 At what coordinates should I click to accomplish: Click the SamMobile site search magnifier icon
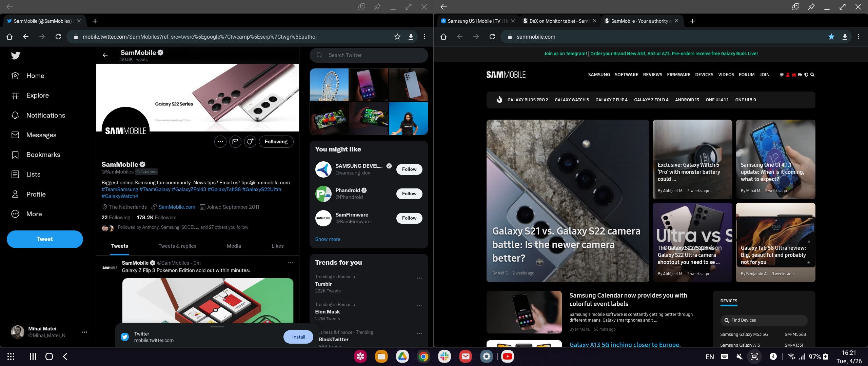tap(812, 75)
